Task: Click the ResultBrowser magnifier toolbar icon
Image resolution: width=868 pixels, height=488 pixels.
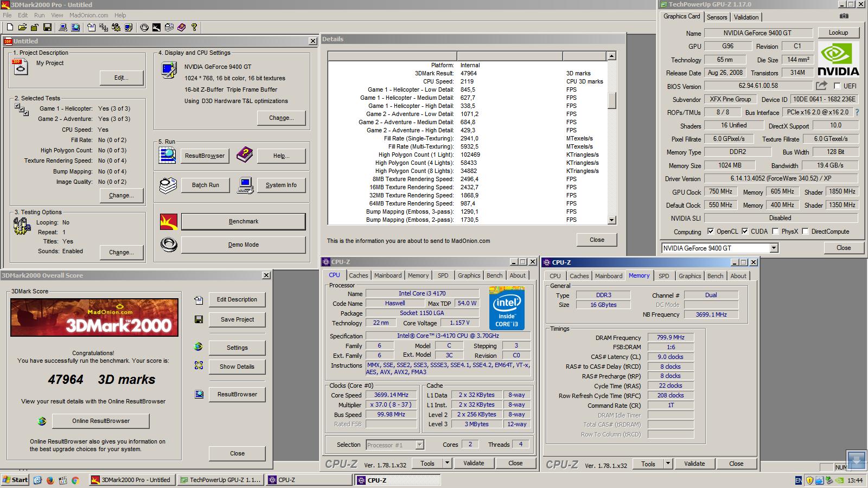Action: [x=75, y=27]
